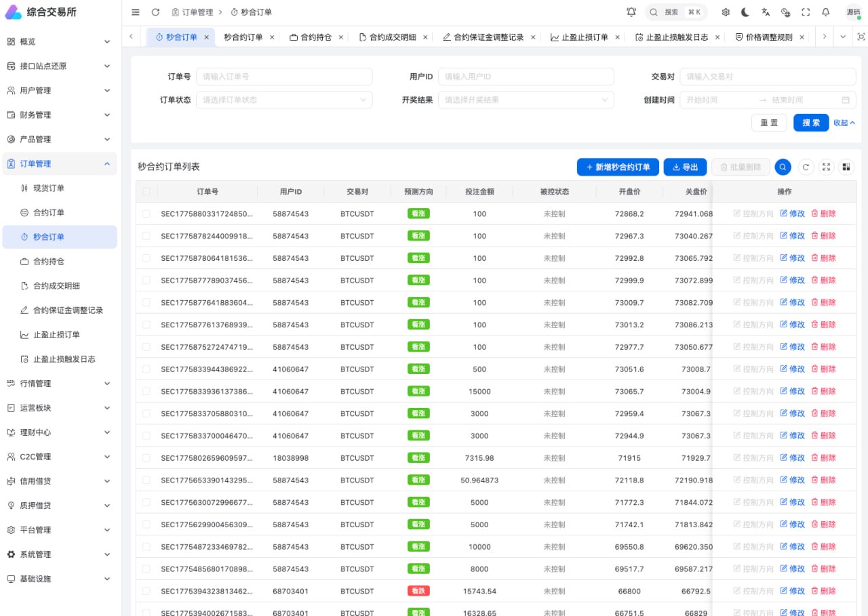Refresh the order list table
This screenshot has width=868, height=616.
[806, 167]
